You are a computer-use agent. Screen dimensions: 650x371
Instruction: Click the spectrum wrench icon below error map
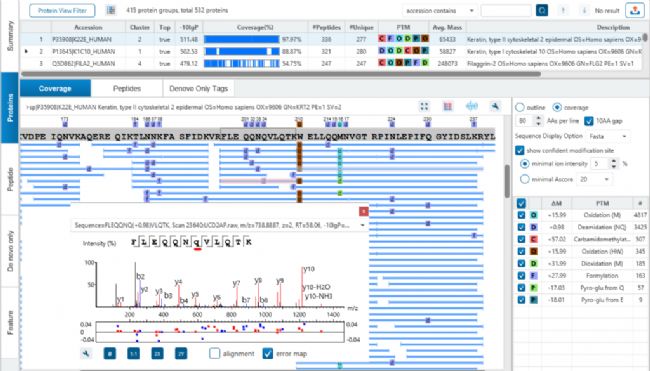tap(86, 354)
